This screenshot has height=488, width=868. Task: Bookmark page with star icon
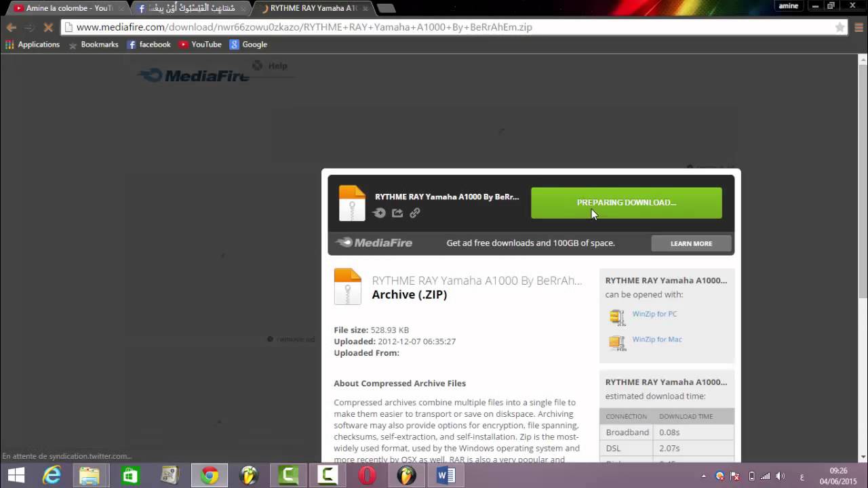click(840, 27)
